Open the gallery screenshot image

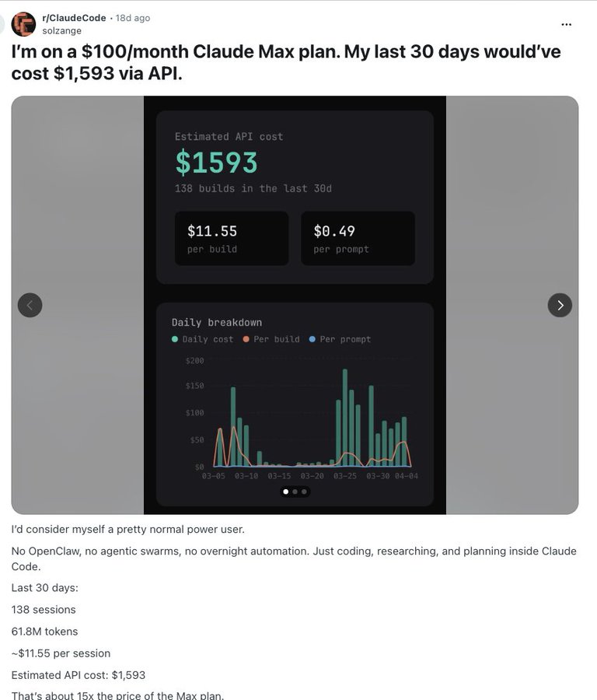tap(295, 306)
